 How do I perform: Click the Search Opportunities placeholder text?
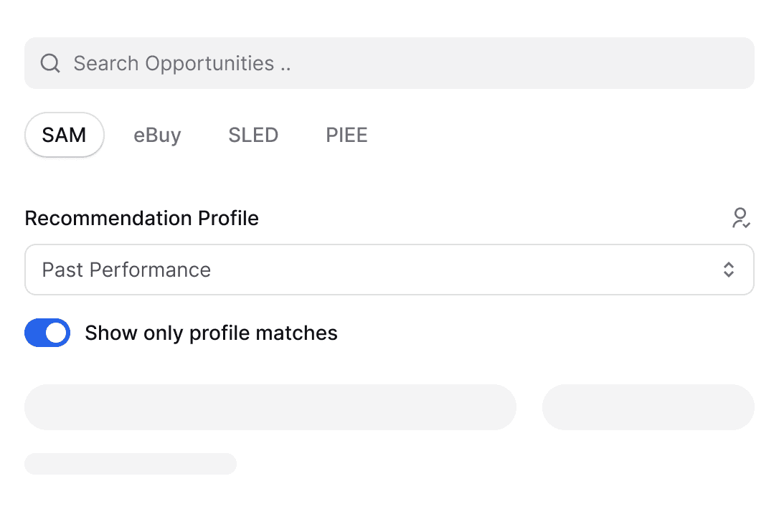[x=182, y=63]
